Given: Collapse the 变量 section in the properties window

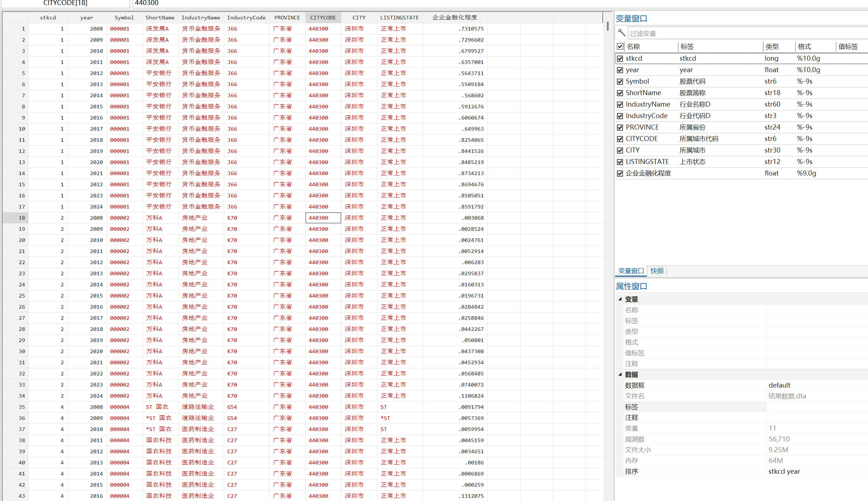Looking at the screenshot, I should [620, 299].
